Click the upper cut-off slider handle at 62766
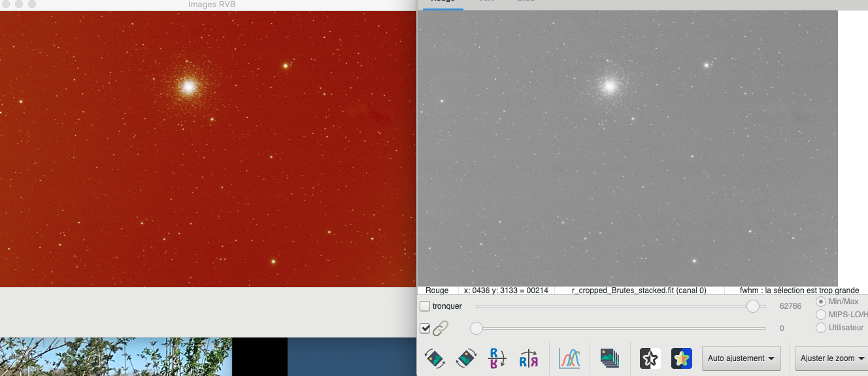This screenshot has width=868, height=376. tap(753, 306)
